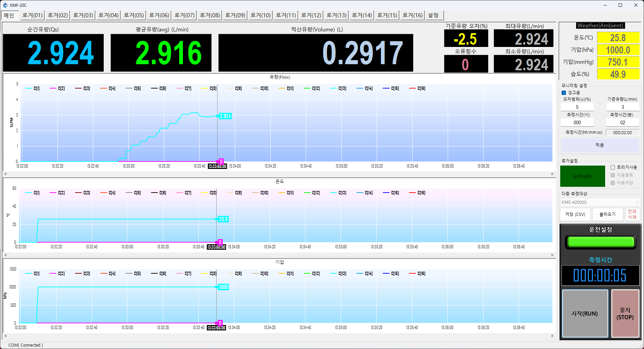Click the 기압(hPa) 1000.0 value
This screenshot has height=349, width=644.
(618, 50)
